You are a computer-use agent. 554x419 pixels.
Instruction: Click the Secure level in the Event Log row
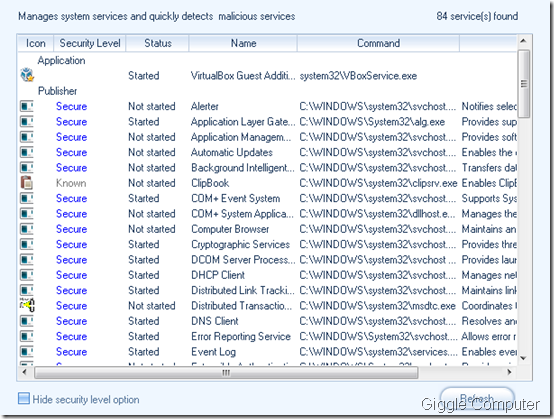click(x=71, y=352)
